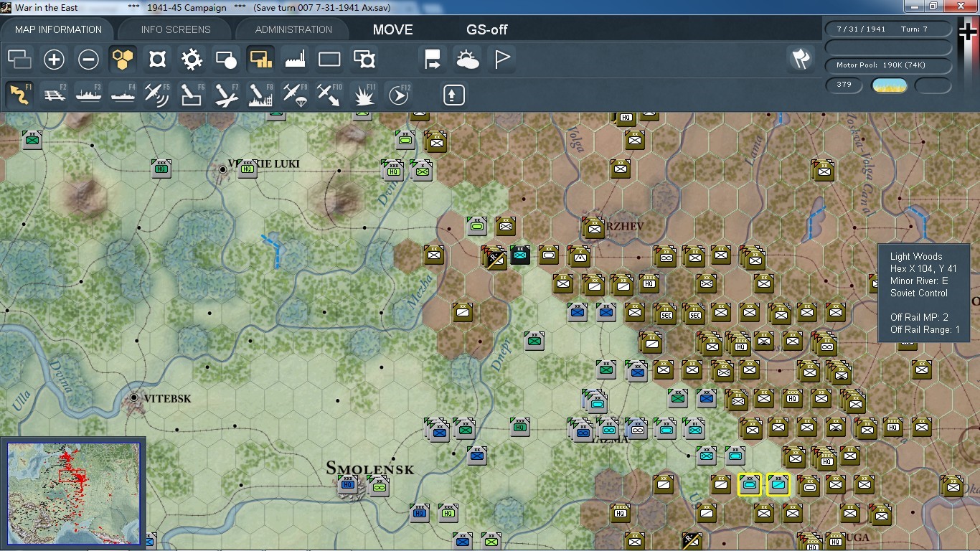The image size is (980, 551).
Task: Select F3 warship naval mode icon
Action: (x=88, y=95)
